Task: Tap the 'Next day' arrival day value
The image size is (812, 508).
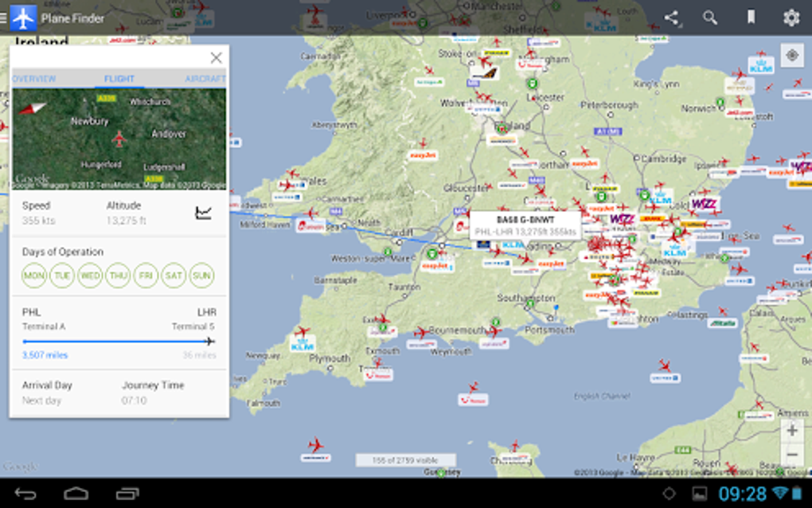Action: point(41,401)
